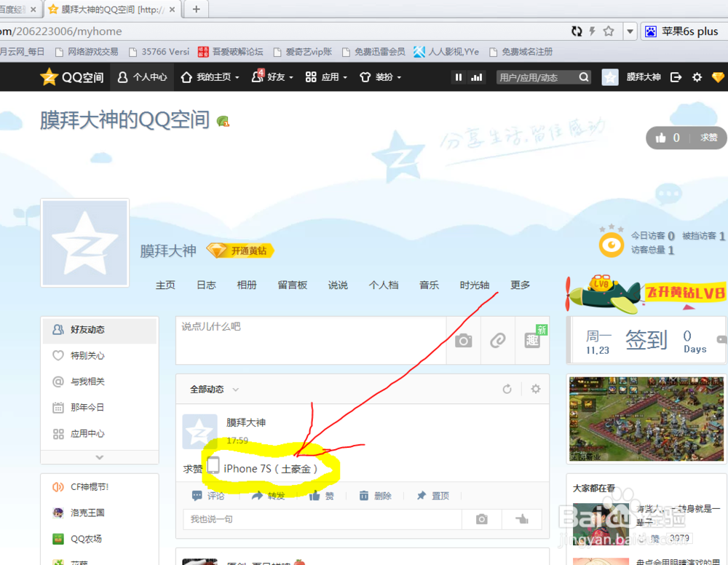Click the link attachment icon in composer

point(498,340)
